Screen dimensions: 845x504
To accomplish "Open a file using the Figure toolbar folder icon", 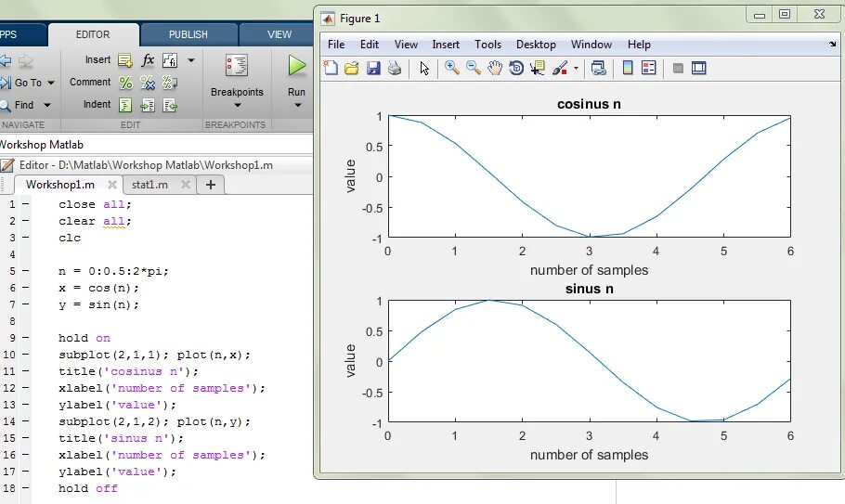I will (x=351, y=68).
